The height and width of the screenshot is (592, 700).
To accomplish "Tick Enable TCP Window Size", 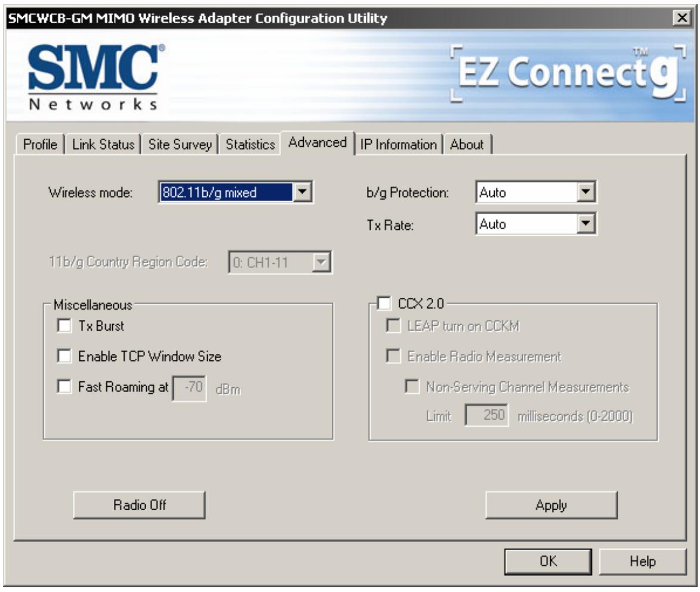I will click(x=64, y=356).
